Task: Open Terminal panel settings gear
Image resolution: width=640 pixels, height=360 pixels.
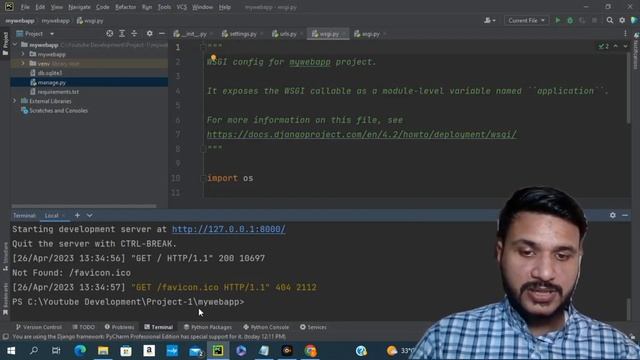Action: (x=613, y=215)
